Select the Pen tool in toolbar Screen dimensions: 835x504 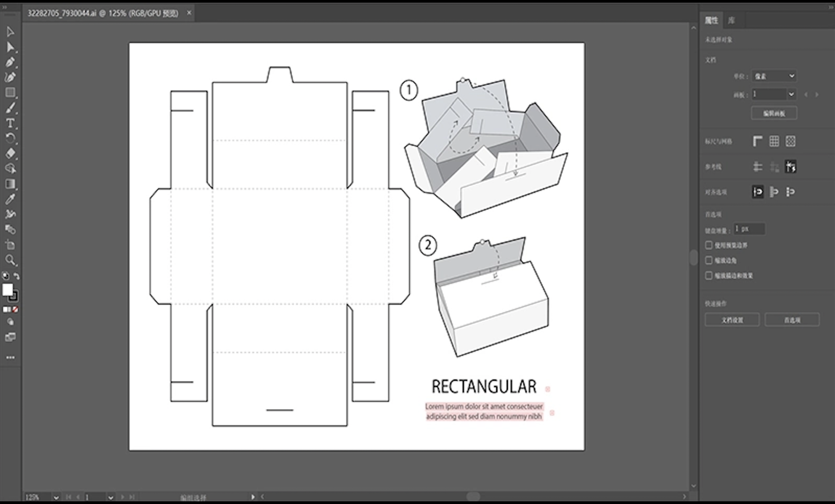pos(10,62)
